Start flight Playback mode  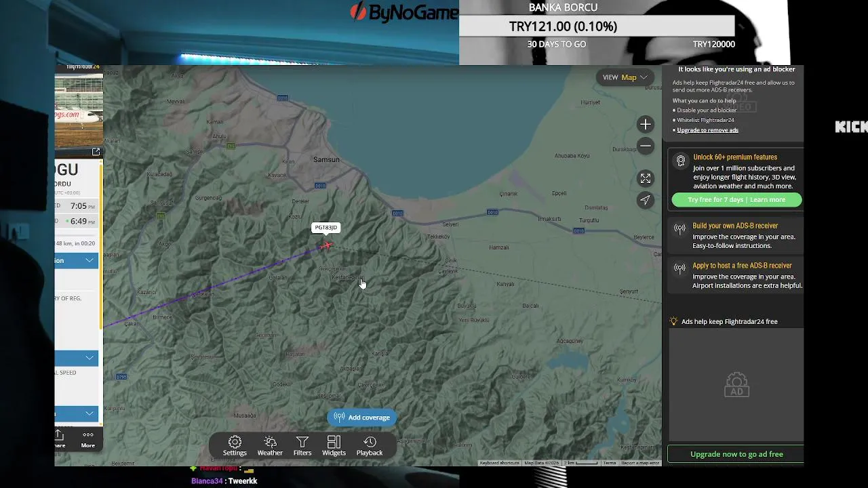coord(370,446)
